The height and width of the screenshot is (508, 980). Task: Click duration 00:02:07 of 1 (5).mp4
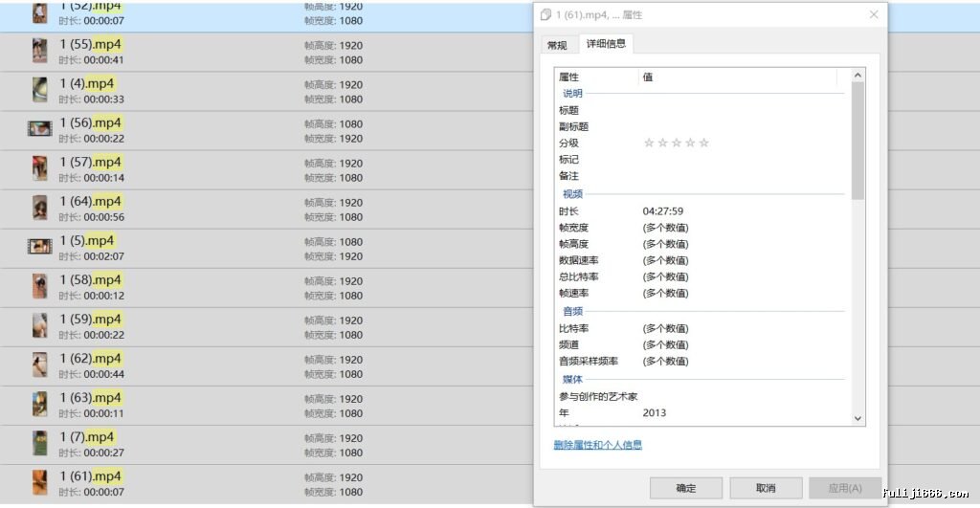(103, 256)
